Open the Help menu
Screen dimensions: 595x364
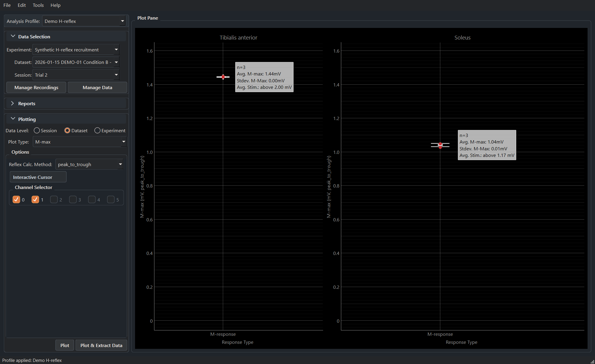point(55,5)
